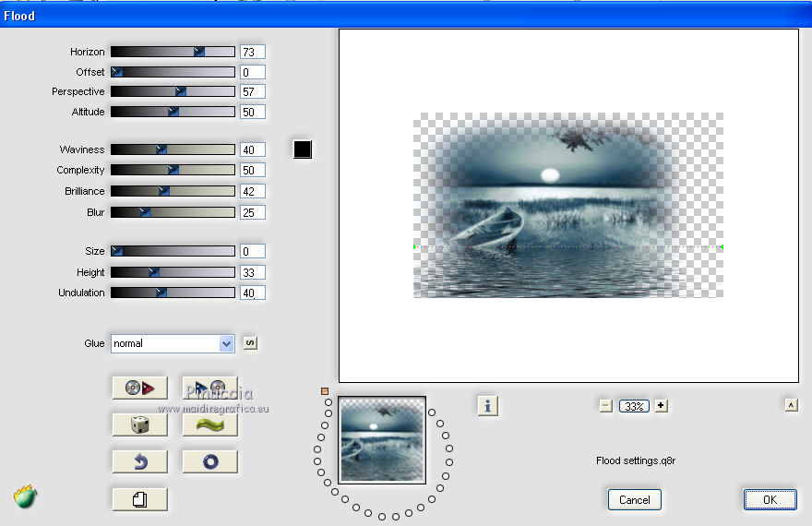Click the dice randomize button
Screen dimensions: 812x526
(x=140, y=425)
